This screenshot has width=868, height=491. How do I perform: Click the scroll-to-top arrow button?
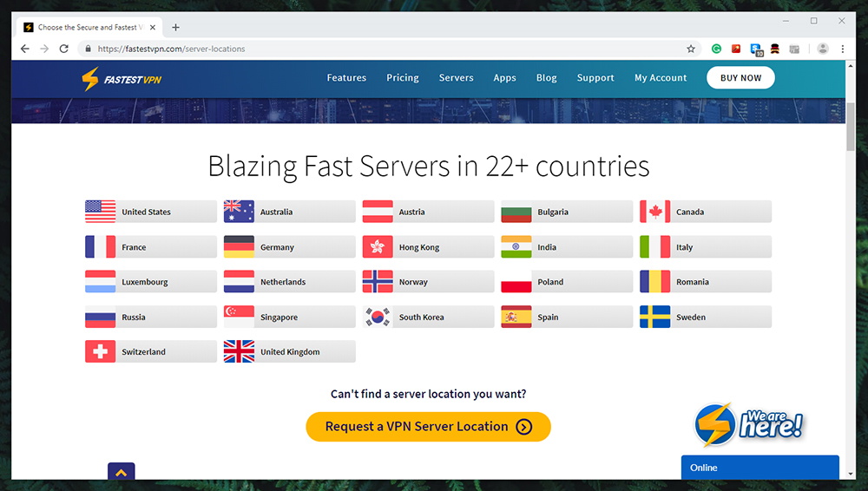pyautogui.click(x=122, y=471)
